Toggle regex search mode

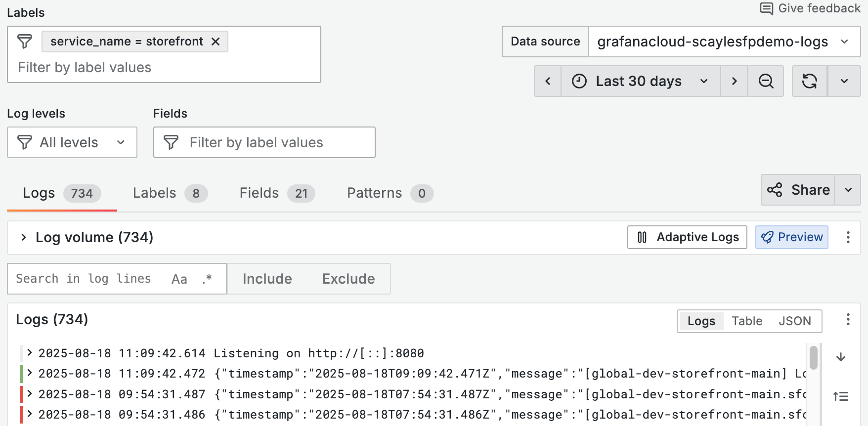click(207, 279)
